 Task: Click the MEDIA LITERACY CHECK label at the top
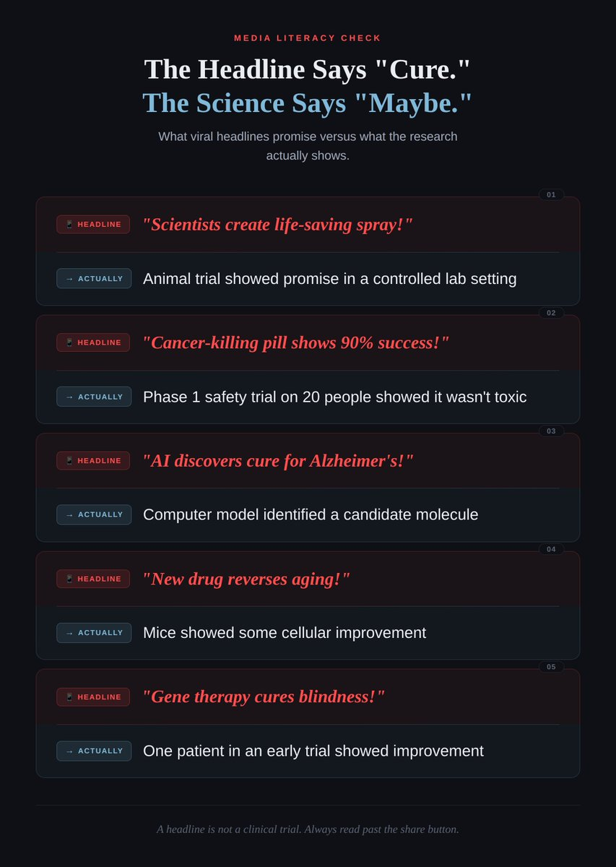pyautogui.click(x=308, y=38)
